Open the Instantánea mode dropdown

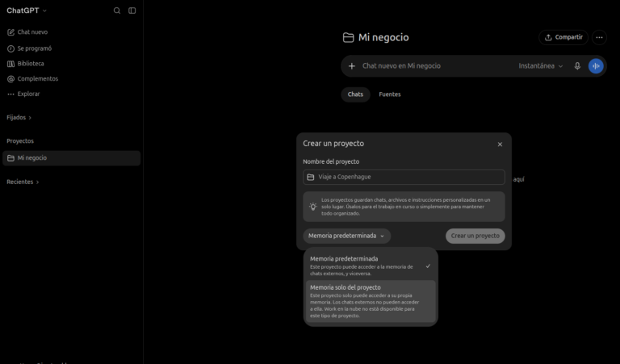[541, 66]
